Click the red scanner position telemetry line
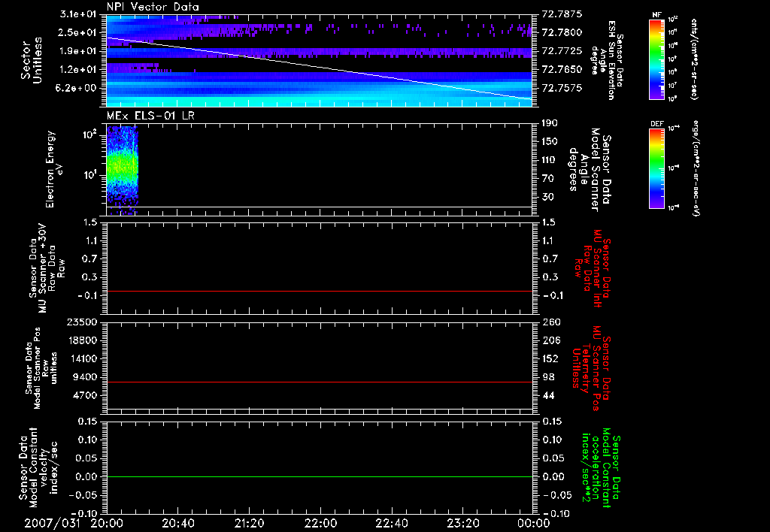This screenshot has width=770, height=532. click(319, 382)
